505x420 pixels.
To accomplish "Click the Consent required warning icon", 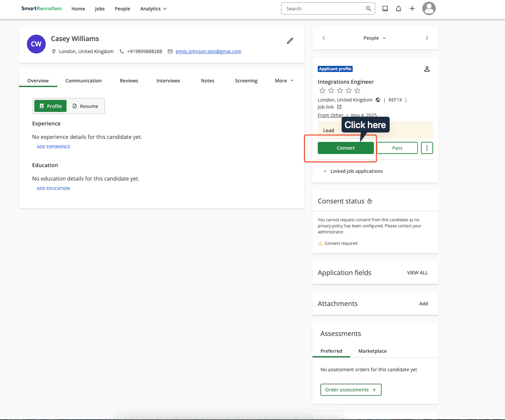I will click(320, 243).
